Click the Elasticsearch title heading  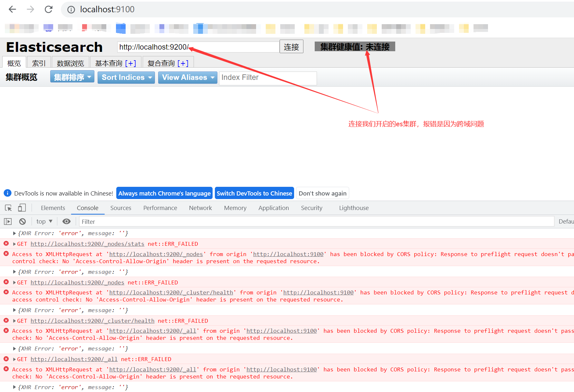[x=54, y=47]
